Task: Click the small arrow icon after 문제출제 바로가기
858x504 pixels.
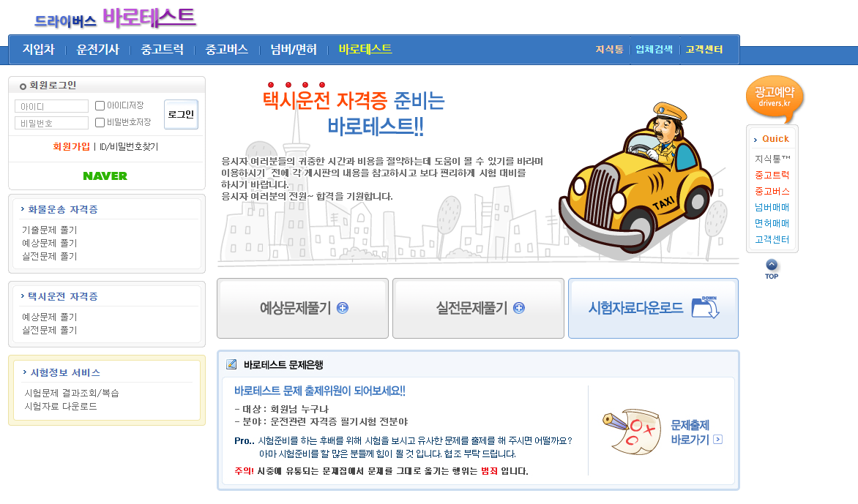Action: (718, 440)
